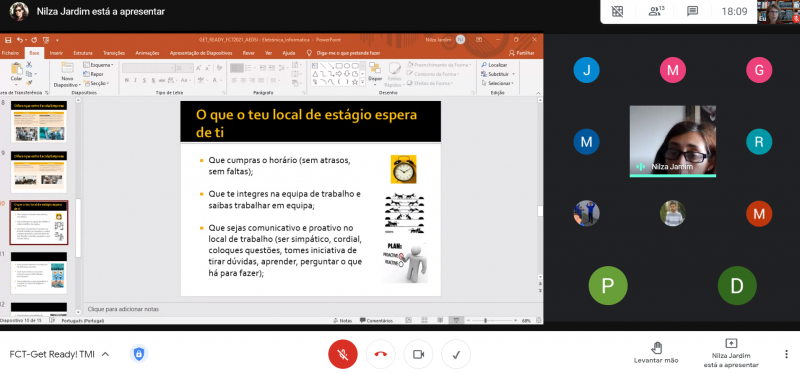This screenshot has width=800, height=373.
Task: Click the red hang up call button
Action: (x=381, y=354)
